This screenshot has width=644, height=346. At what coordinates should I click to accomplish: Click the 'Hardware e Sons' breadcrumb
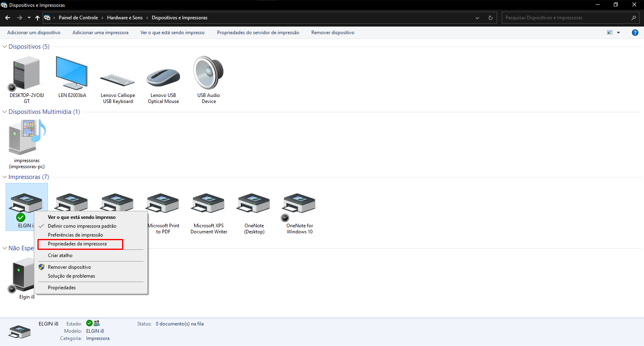tap(125, 18)
